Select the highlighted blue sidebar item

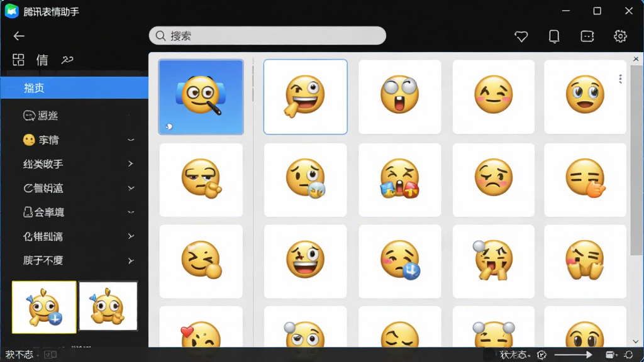pyautogui.click(x=74, y=88)
